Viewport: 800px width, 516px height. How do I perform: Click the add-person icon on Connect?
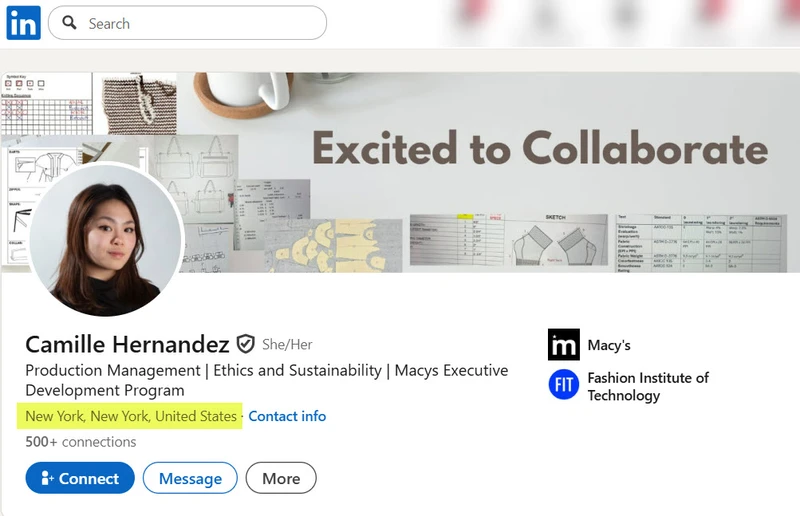tap(46, 478)
